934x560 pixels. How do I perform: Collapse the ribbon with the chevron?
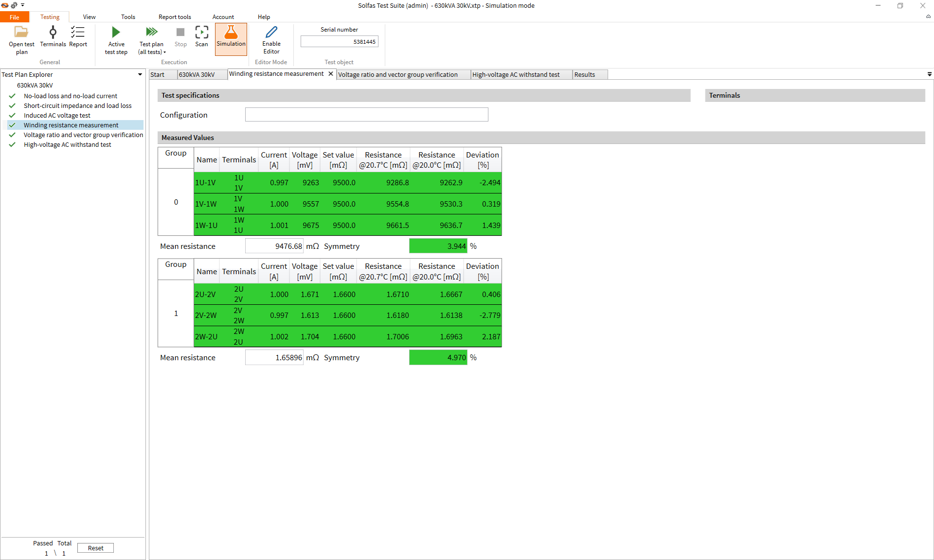(928, 17)
